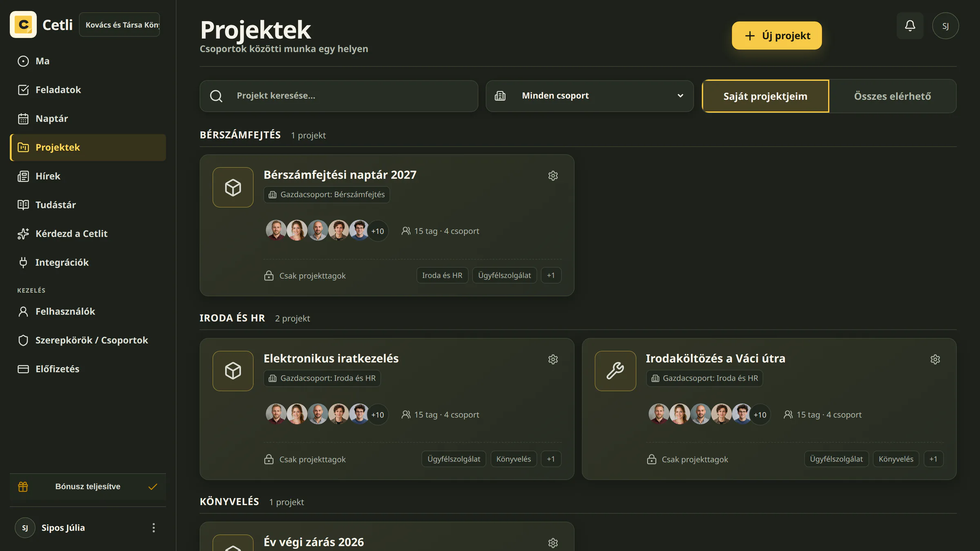Open settings gear for Év végi zárás 2026
Viewport: 980px width, 551px height.
(553, 543)
